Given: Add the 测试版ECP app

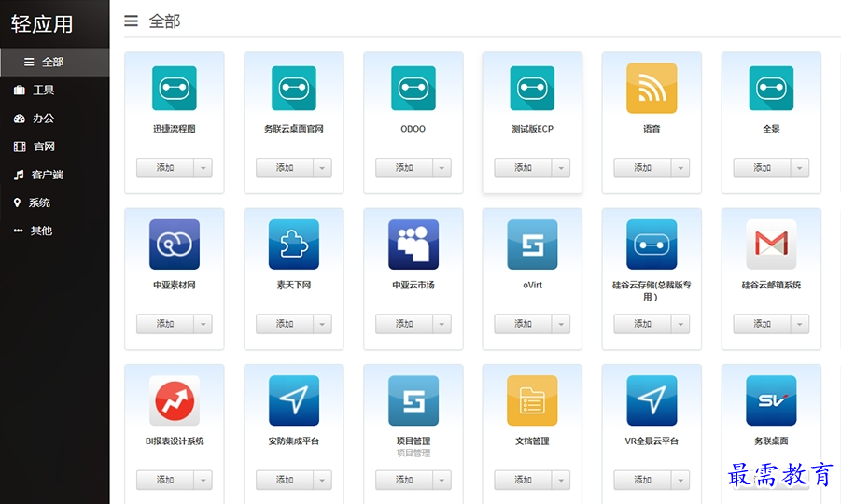Looking at the screenshot, I should click(x=523, y=168).
